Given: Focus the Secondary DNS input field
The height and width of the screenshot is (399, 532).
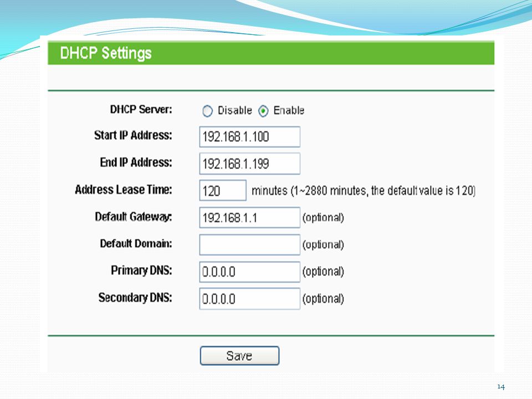Looking at the screenshot, I should click(250, 299).
